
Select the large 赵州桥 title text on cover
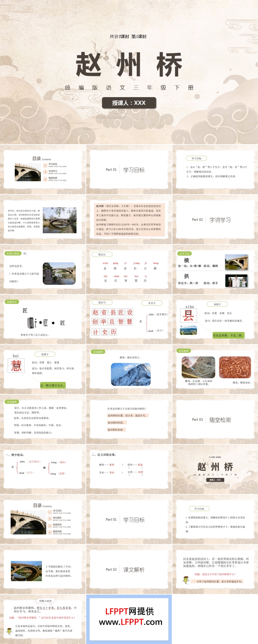(129, 65)
